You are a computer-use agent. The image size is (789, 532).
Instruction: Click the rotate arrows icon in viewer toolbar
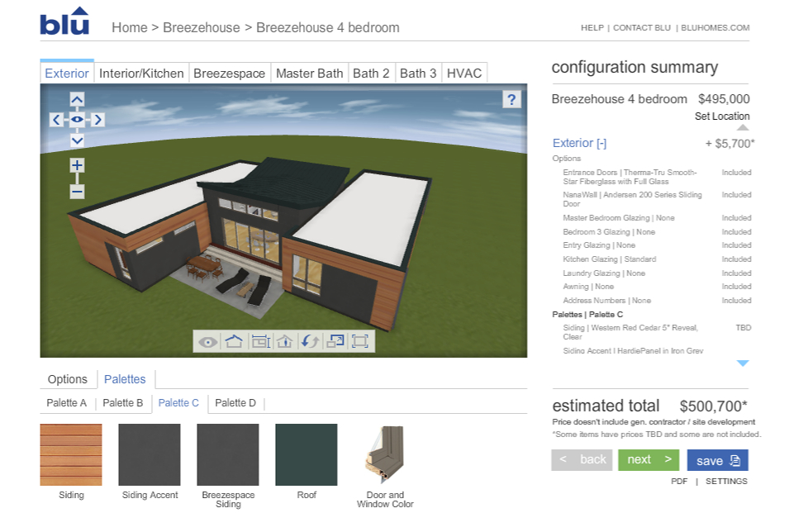[x=310, y=341]
